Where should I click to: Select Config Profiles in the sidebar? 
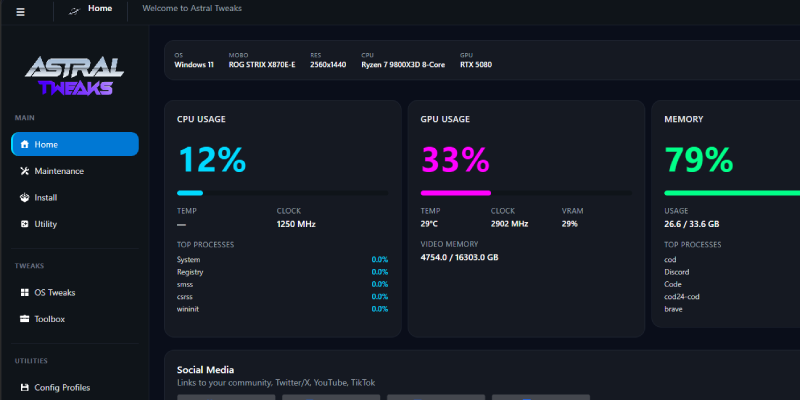pos(62,387)
